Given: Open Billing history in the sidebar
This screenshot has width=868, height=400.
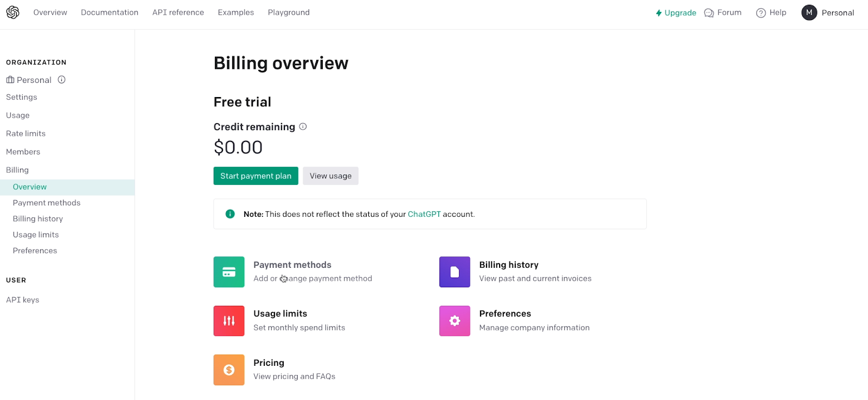Looking at the screenshot, I should [38, 219].
